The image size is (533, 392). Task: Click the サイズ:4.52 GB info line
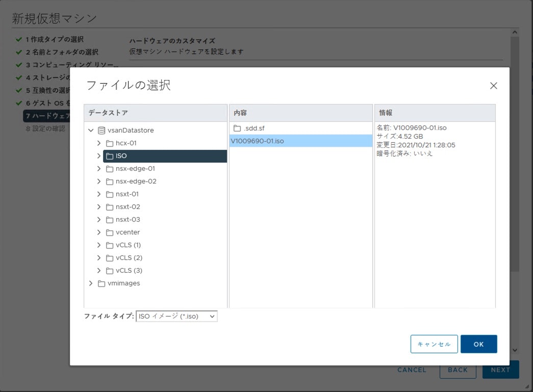[x=399, y=136]
